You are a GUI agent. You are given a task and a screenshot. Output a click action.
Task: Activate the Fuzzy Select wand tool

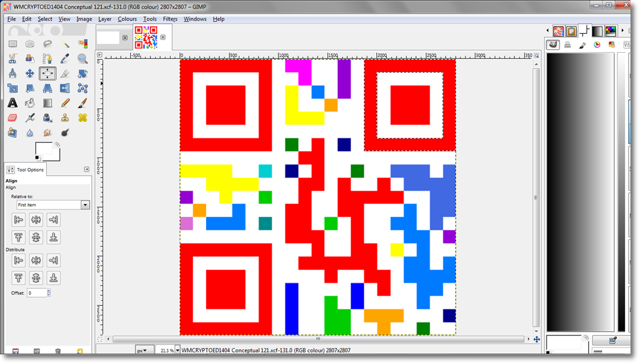[x=65, y=44]
